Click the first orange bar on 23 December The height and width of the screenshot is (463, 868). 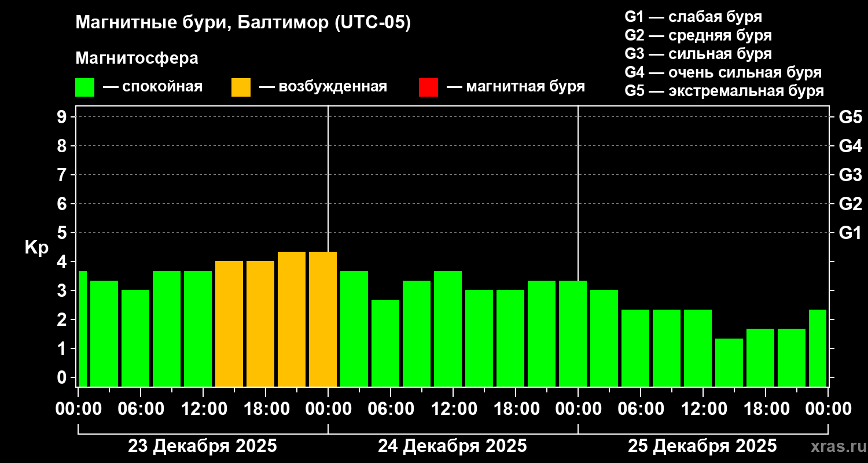[229, 324]
